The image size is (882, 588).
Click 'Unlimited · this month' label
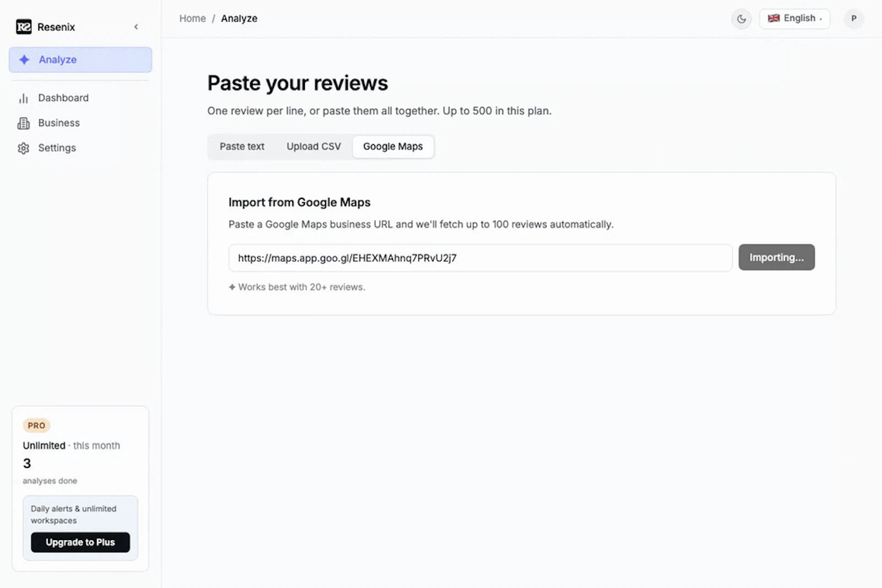tap(71, 445)
